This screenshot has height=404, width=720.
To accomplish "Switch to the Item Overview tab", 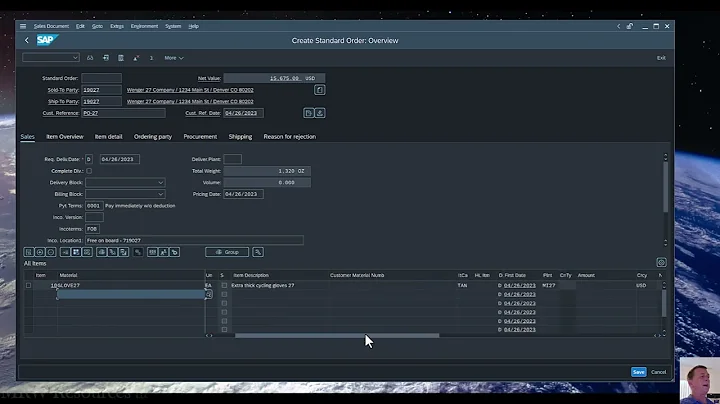I will (65, 137).
